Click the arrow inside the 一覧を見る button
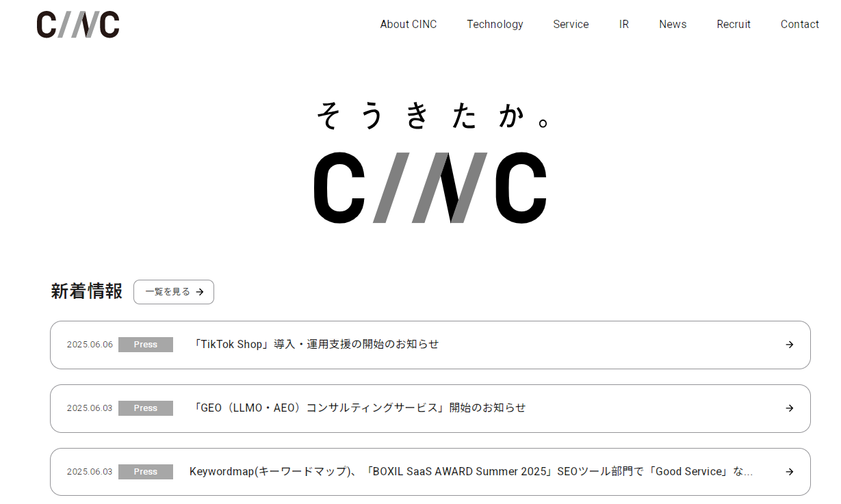841x504 pixels. [200, 292]
